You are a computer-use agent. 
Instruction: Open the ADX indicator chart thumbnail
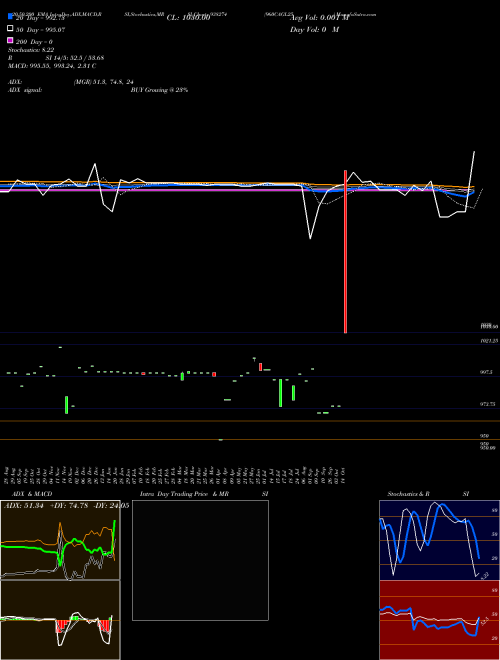coord(60,540)
